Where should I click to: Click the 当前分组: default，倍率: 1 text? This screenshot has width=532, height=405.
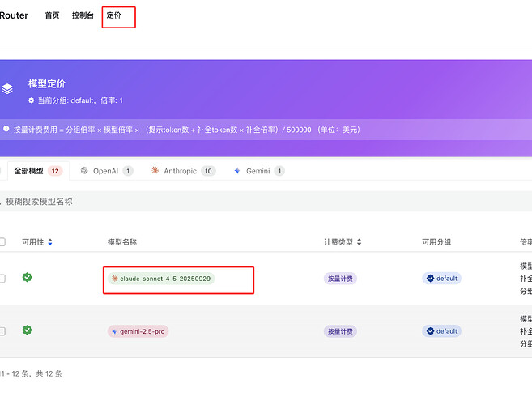click(x=80, y=100)
